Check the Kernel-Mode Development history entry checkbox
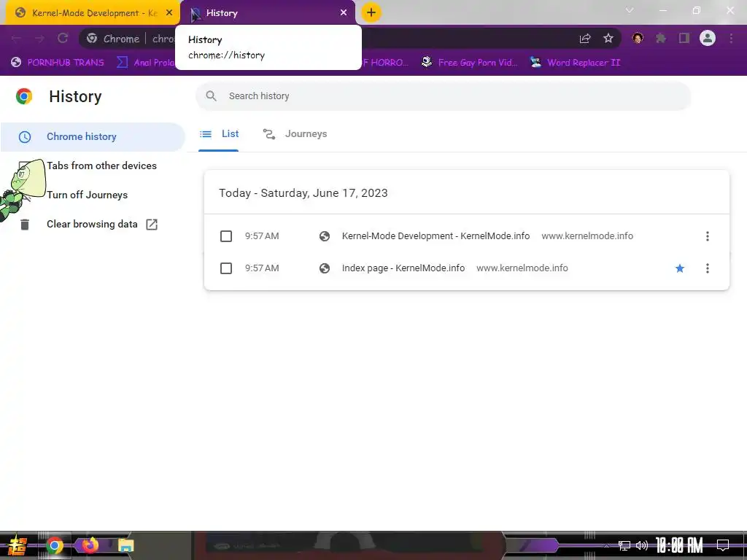Screen dimensions: 747x560 [x=226, y=236]
